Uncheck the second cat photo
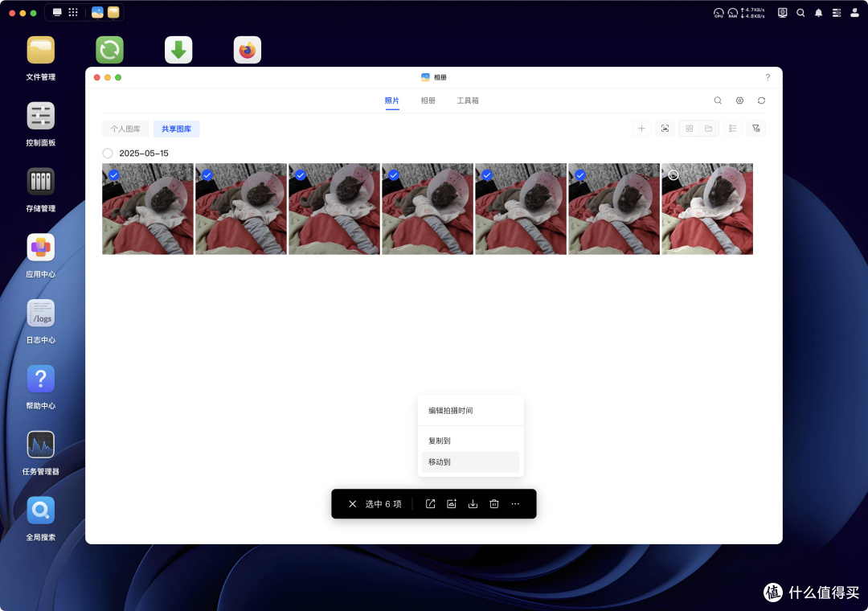 [x=207, y=175]
